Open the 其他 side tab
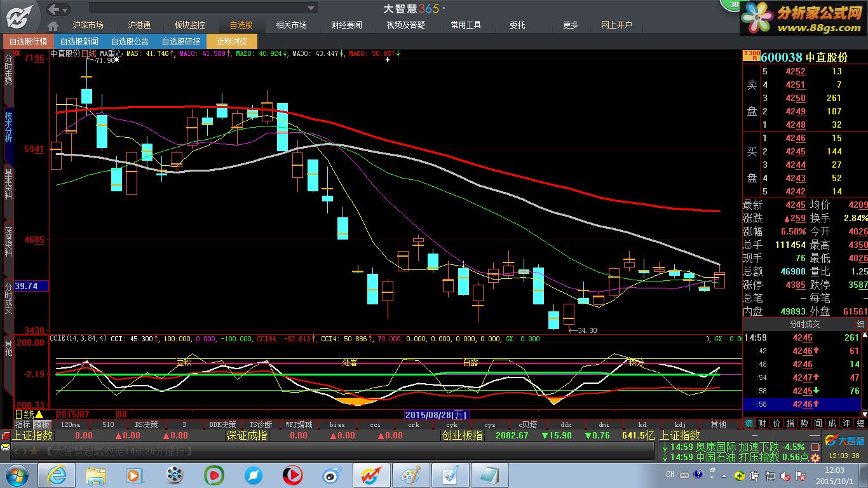This screenshot has width=868, height=488. pos(8,348)
